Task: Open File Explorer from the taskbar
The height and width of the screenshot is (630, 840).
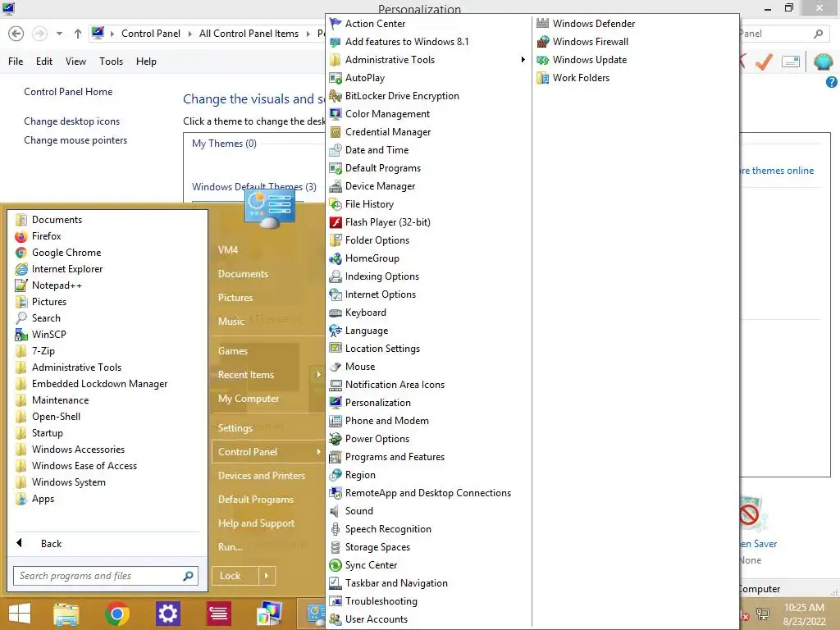Action: 66,614
